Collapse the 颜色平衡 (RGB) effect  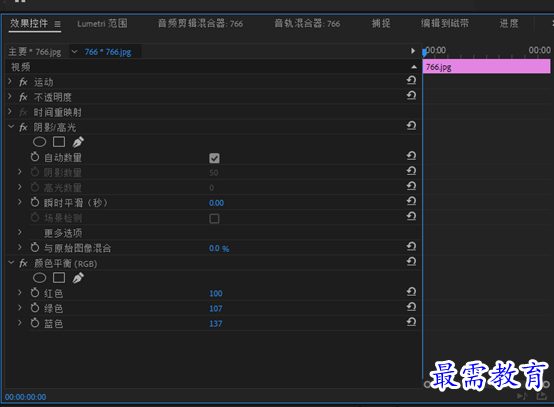tap(11, 263)
